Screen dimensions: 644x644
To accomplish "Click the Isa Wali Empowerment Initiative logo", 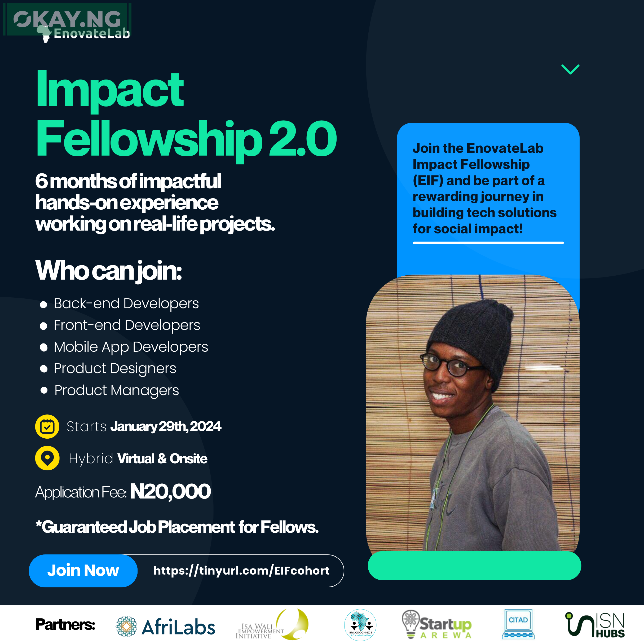I will (x=272, y=625).
